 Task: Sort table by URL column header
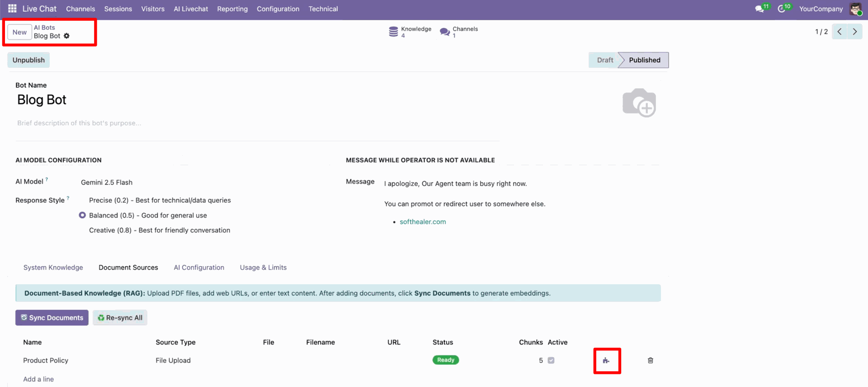click(x=394, y=342)
